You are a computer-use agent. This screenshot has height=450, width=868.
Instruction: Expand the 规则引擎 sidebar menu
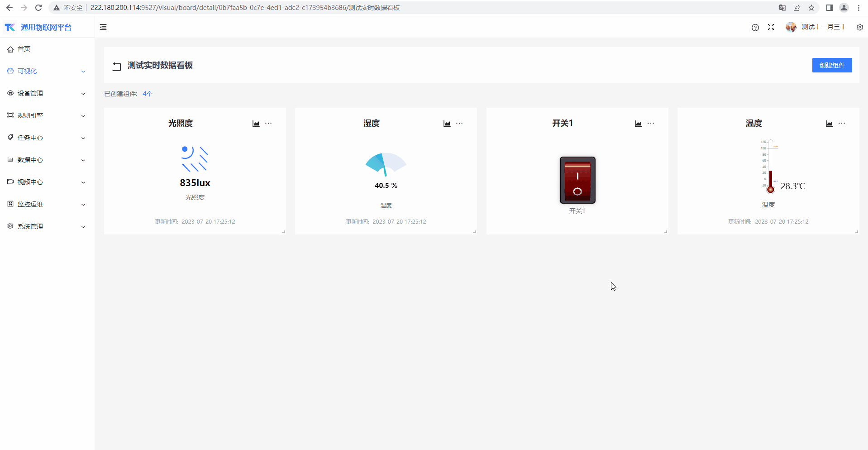coord(47,115)
